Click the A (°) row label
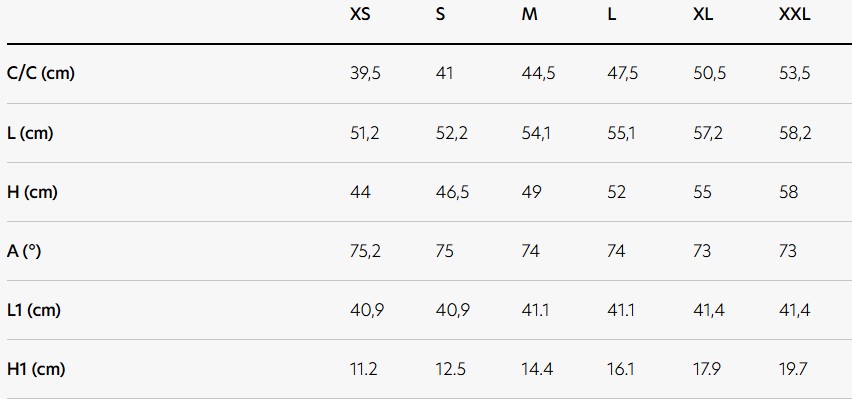 (24, 251)
